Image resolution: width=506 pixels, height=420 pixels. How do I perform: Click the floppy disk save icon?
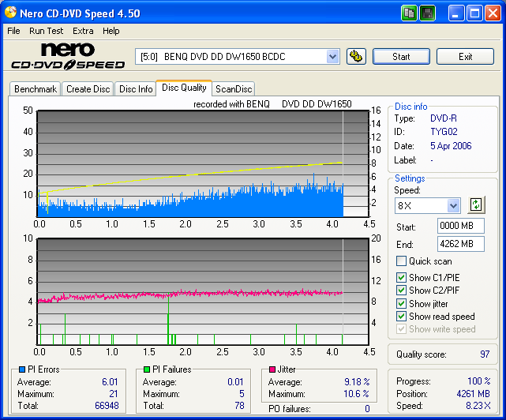[x=428, y=13]
